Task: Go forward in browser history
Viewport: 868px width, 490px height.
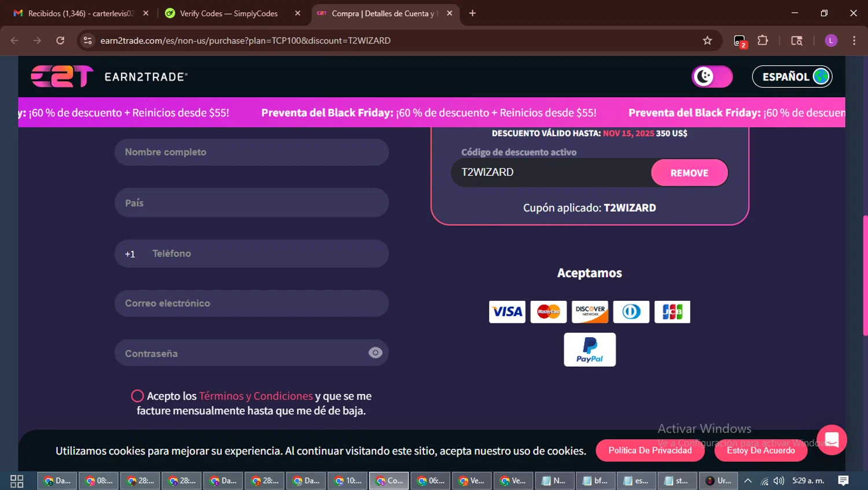Action: click(x=37, y=40)
